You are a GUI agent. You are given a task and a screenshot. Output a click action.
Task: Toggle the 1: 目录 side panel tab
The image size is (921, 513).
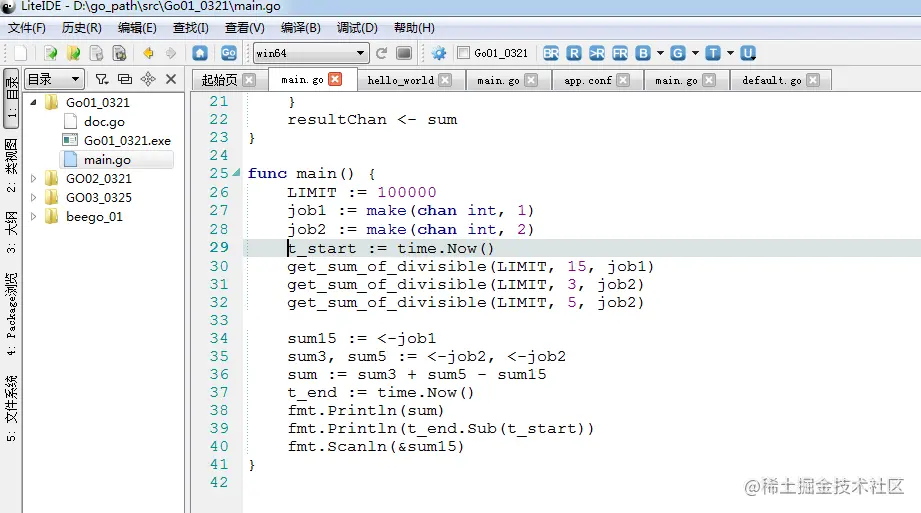coord(11,98)
